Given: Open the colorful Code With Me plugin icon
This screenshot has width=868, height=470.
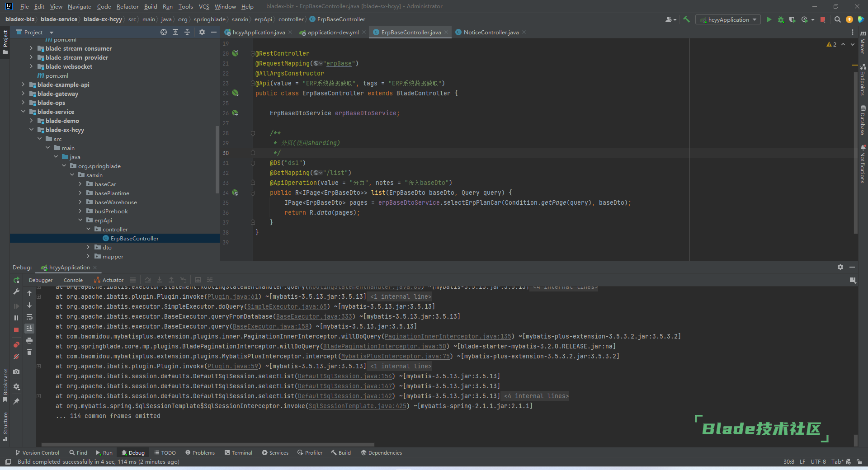Looking at the screenshot, I should (861, 19).
